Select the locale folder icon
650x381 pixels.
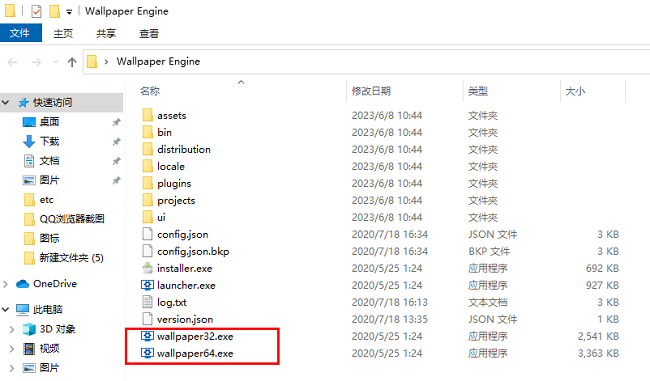148,166
